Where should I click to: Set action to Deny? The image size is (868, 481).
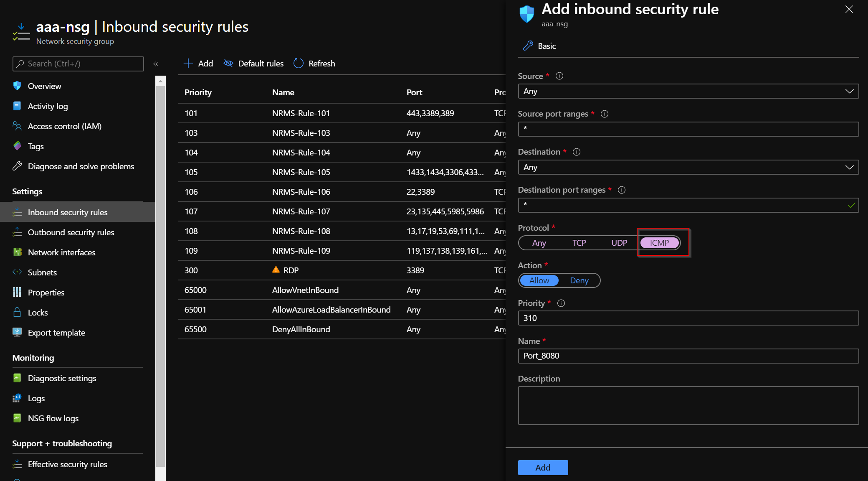pyautogui.click(x=579, y=280)
